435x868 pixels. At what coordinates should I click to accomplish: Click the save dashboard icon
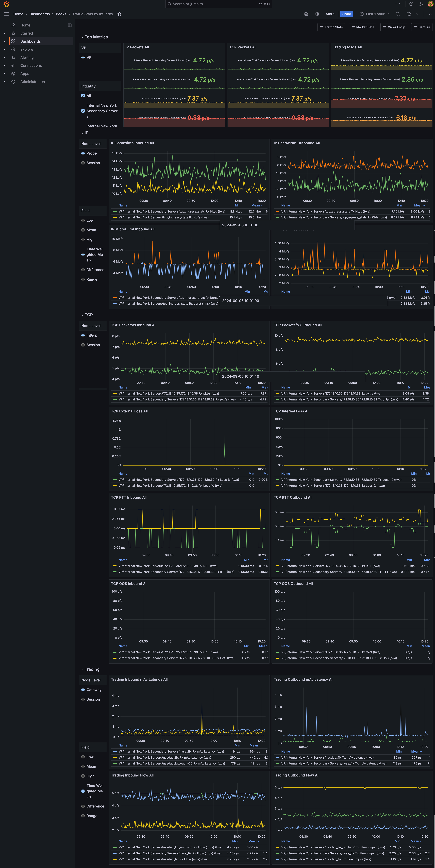pos(306,14)
